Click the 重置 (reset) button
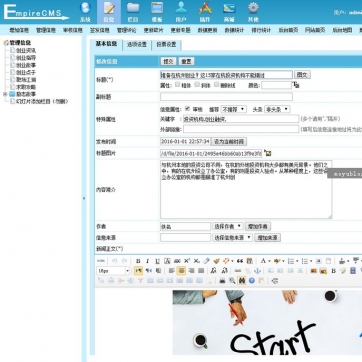This screenshot has width=362, height=362. pyautogui.click(x=186, y=61)
